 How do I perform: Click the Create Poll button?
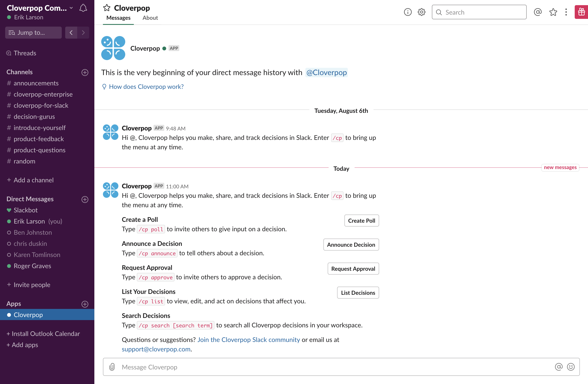coord(362,221)
